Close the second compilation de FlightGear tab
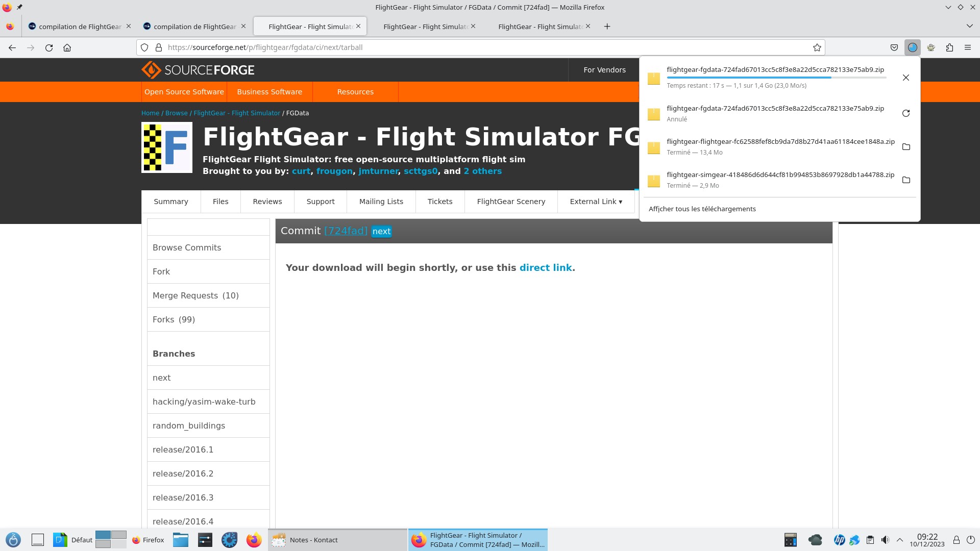 (x=243, y=26)
